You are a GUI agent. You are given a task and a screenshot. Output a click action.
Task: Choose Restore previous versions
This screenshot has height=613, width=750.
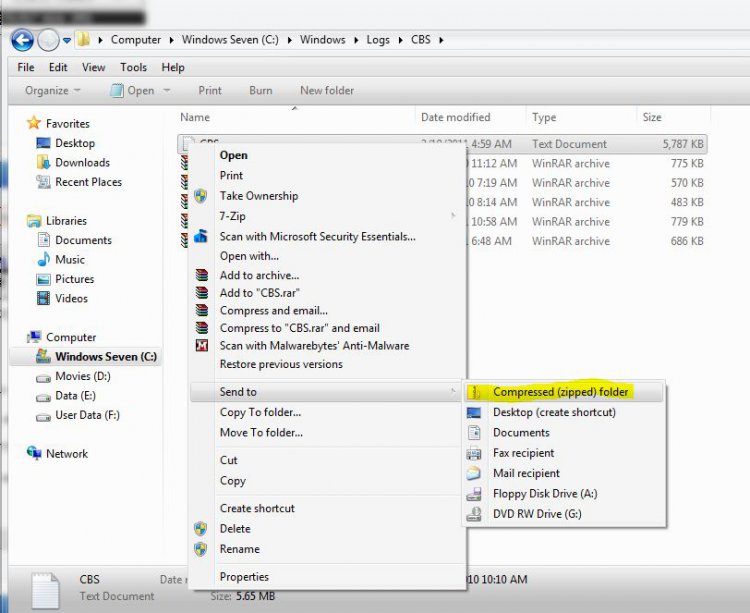281,364
